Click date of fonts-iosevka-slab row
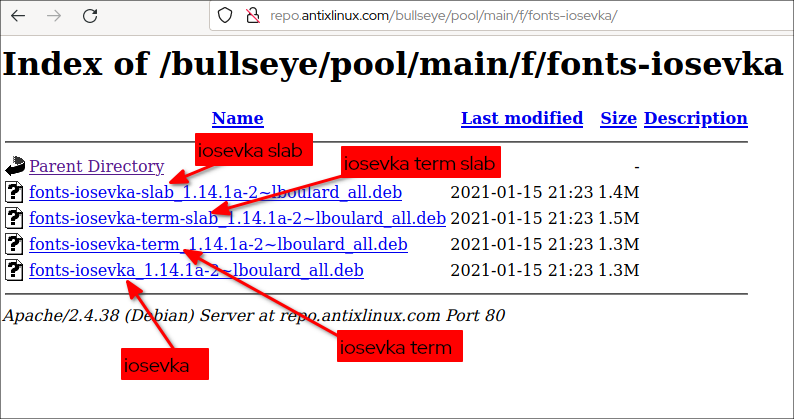 pos(522,193)
